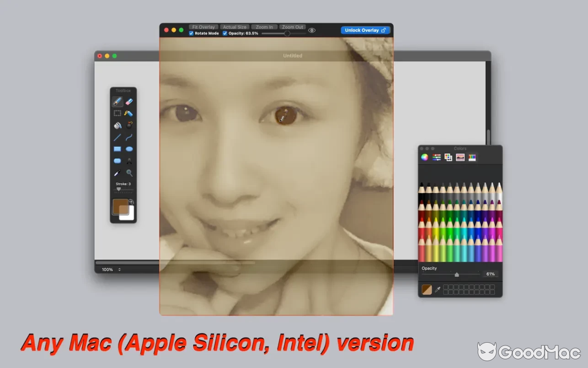This screenshot has height=368, width=588.
Task: Activate the Eyedropper tool in the Toolbox
Action: click(116, 173)
